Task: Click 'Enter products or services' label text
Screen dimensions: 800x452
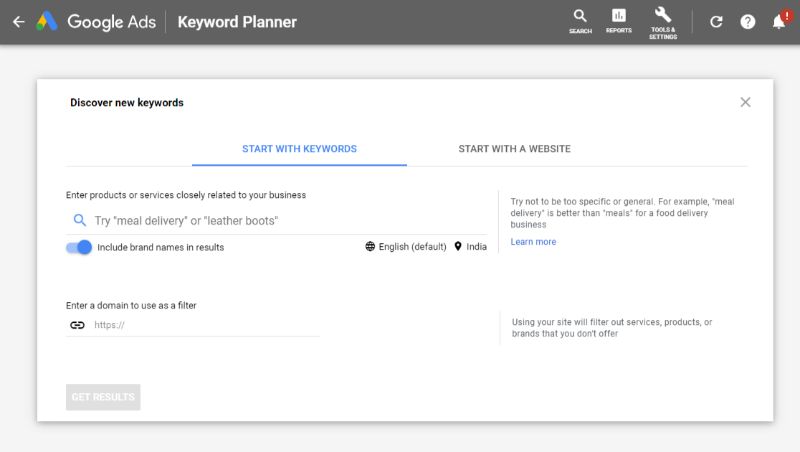Action: [x=186, y=195]
